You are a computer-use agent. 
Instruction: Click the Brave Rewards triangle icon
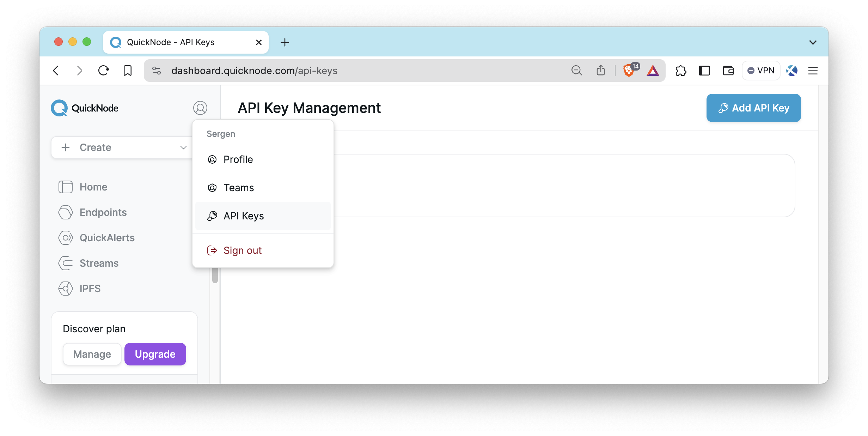653,71
